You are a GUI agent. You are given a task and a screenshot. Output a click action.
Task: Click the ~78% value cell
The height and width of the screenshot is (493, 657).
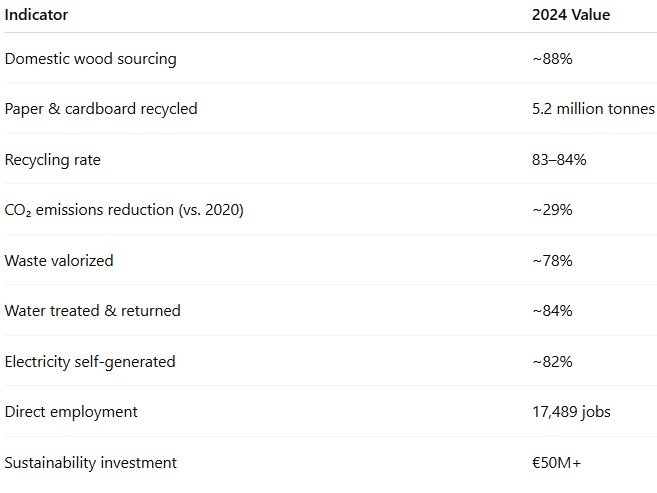[x=552, y=260]
